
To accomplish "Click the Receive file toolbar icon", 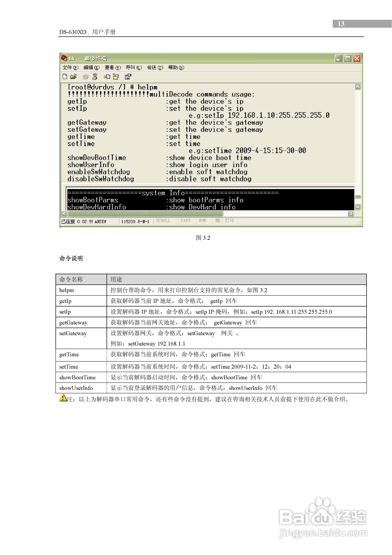I will click(x=116, y=77).
